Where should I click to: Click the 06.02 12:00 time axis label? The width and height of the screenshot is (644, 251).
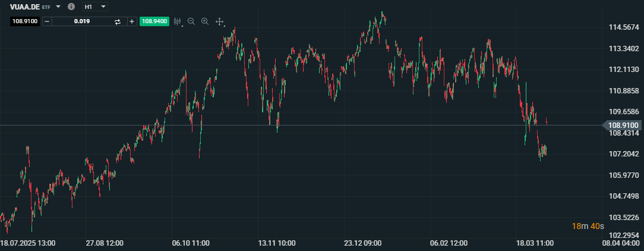[449, 243]
